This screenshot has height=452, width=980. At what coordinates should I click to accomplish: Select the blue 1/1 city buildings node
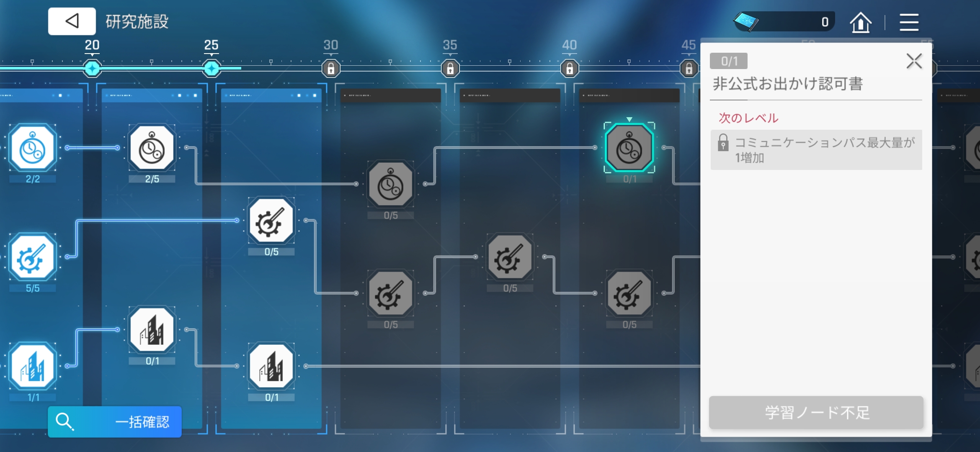[33, 367]
